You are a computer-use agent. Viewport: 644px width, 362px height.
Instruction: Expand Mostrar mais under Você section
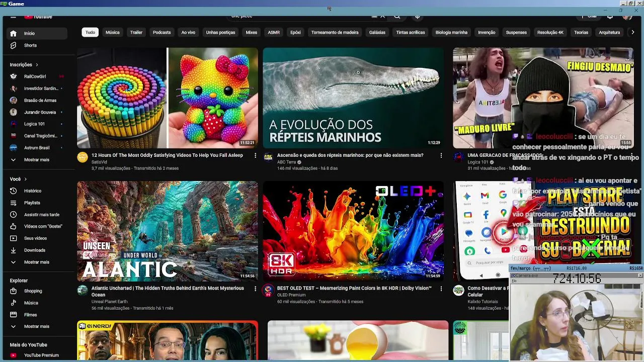pyautogui.click(x=36, y=262)
